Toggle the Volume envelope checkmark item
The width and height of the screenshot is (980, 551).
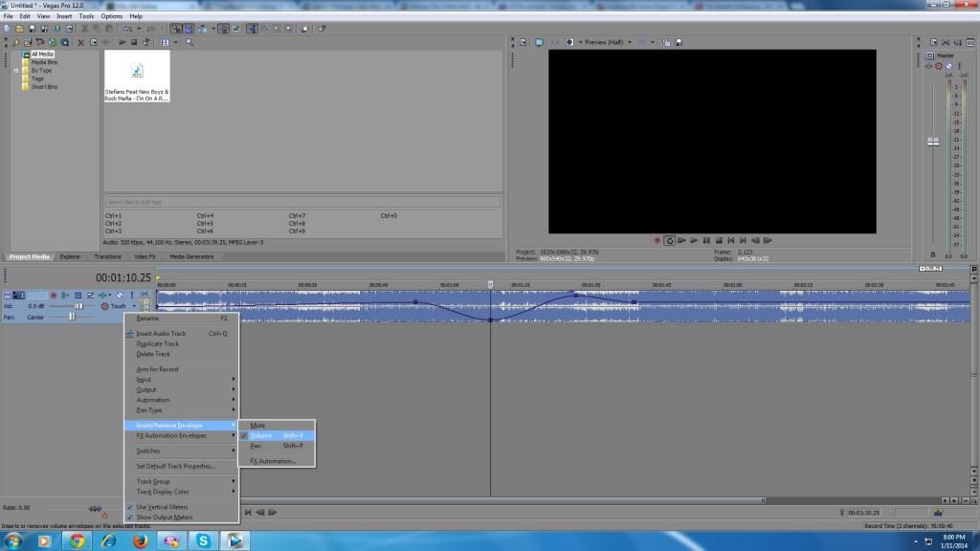pyautogui.click(x=277, y=435)
